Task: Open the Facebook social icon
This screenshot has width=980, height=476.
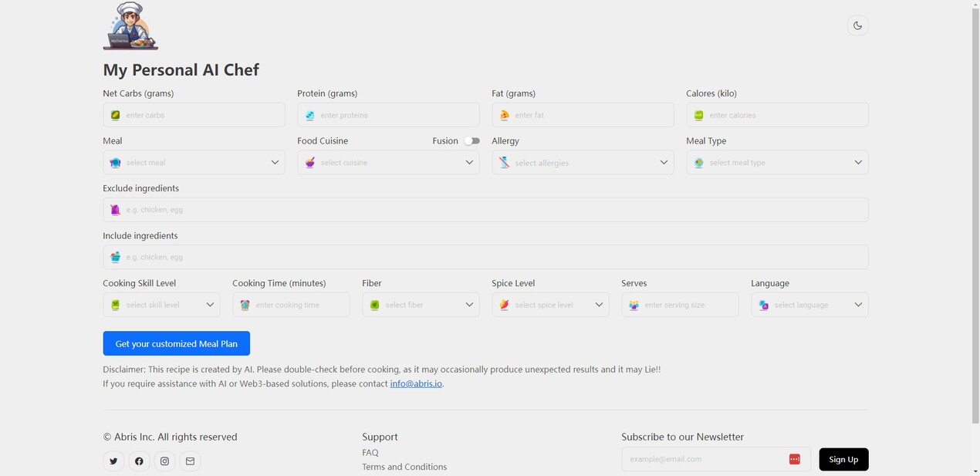Action: [139, 461]
